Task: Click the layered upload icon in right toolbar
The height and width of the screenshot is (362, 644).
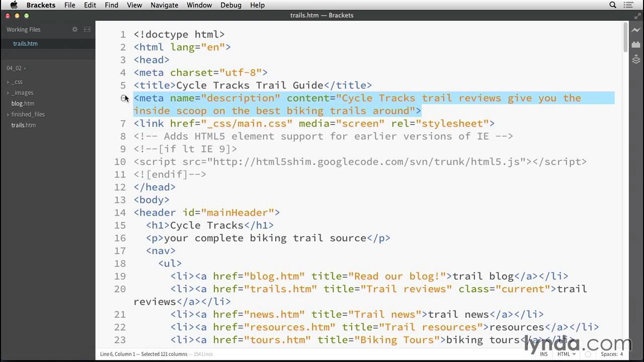Action: tap(636, 59)
